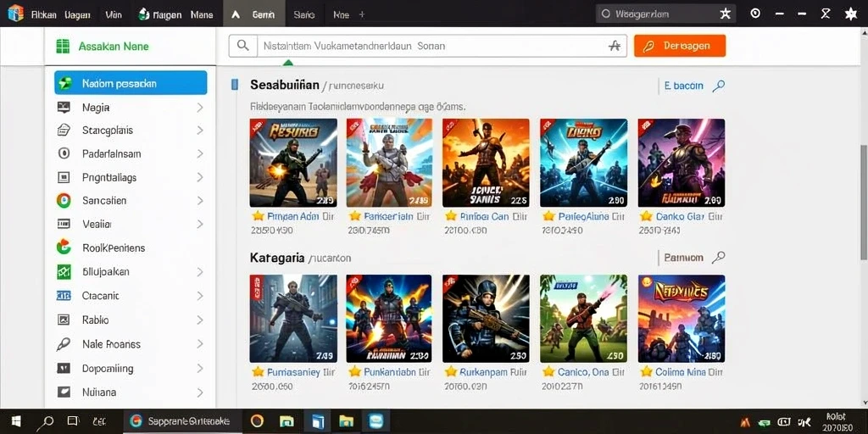Open the Windows Start menu
Viewport: 868px width, 434px height.
(16, 422)
